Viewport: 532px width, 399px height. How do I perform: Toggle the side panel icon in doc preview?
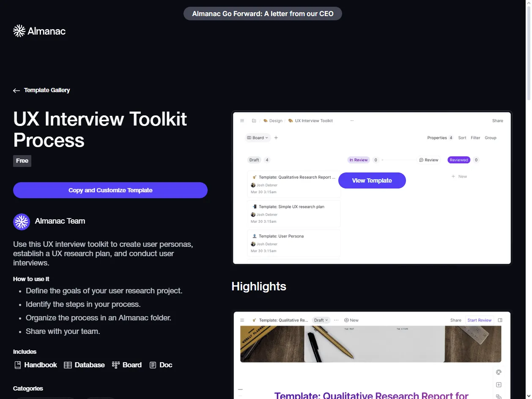(500, 320)
